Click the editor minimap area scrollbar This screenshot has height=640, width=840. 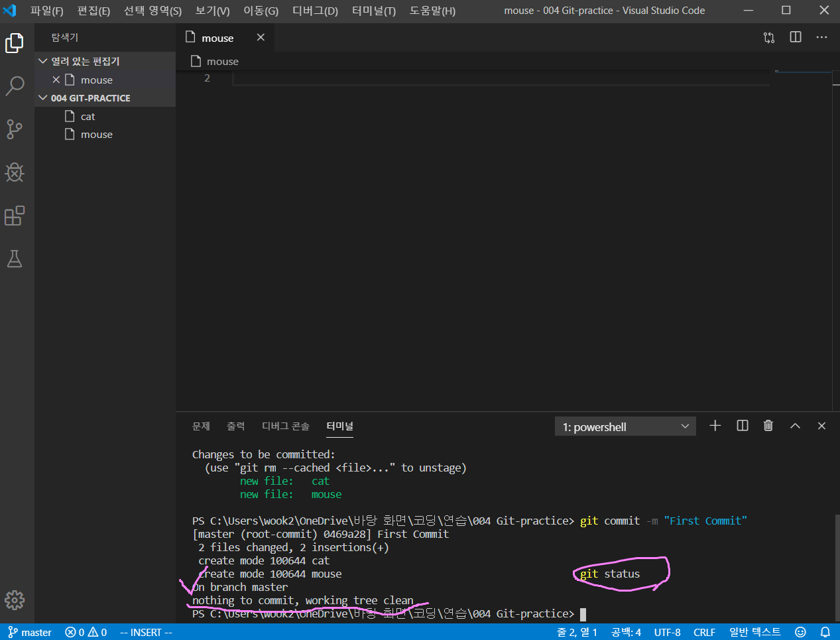(836, 240)
